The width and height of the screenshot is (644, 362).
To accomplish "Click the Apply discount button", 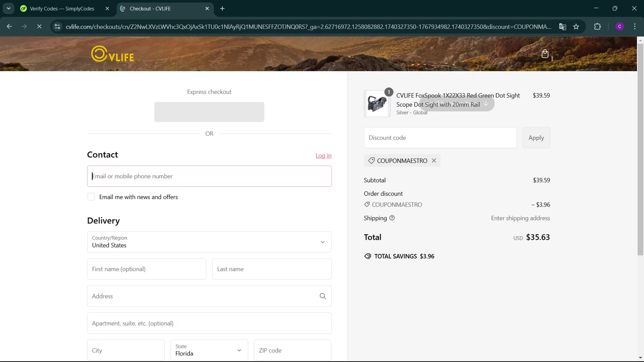I will tap(536, 138).
